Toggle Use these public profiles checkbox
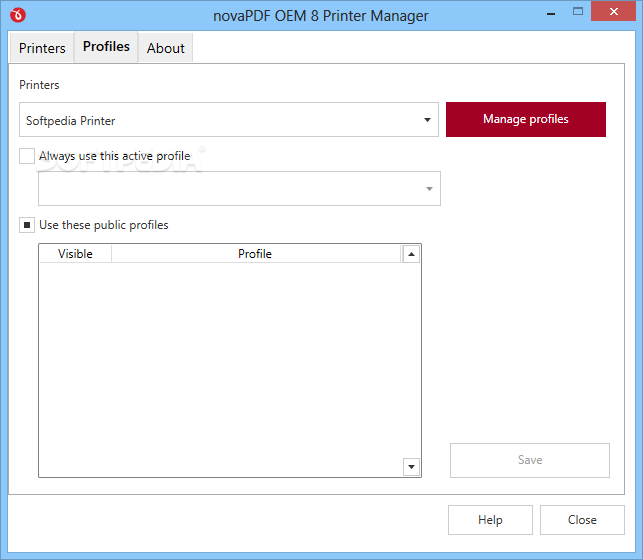The height and width of the screenshot is (560, 643). click(x=27, y=225)
